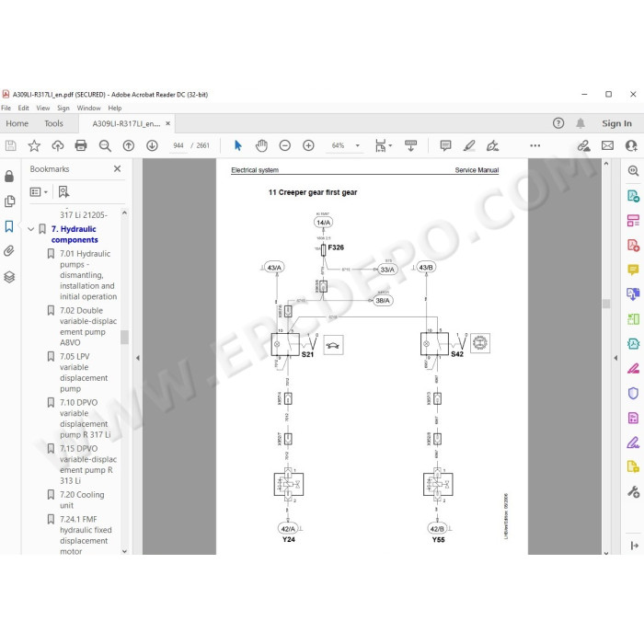Screen dimensions: 644x644
Task: Click the page number field showing 944
Action: pyautogui.click(x=178, y=145)
